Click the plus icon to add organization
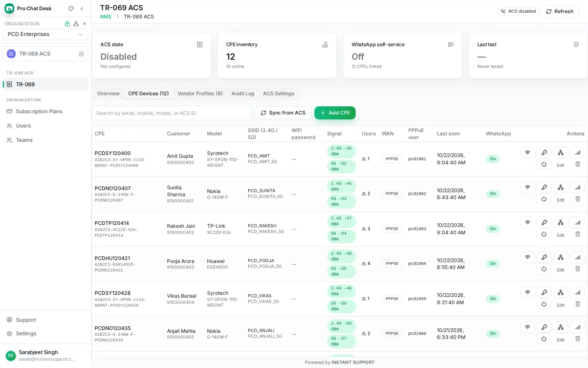This screenshot has height=368, width=588. click(85, 24)
